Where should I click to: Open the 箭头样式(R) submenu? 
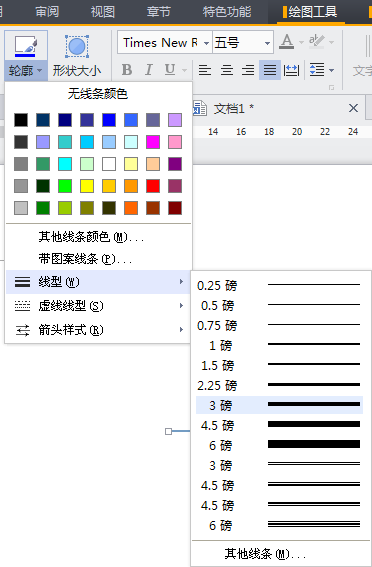pos(98,330)
